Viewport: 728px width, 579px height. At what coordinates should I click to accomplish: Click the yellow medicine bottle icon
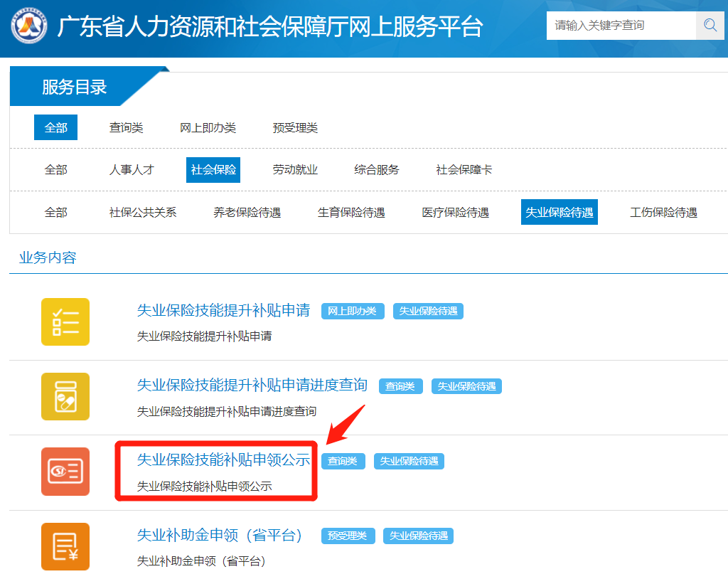coord(65,396)
